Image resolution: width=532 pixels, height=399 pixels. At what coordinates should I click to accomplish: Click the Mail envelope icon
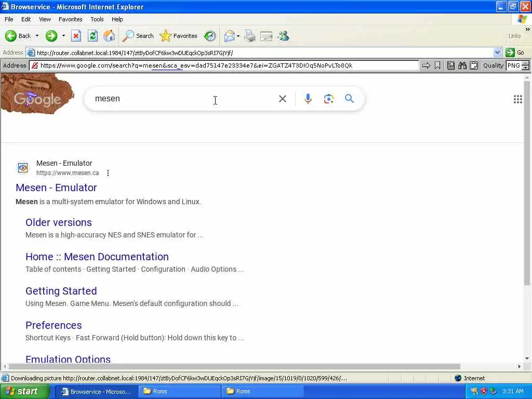click(x=230, y=36)
